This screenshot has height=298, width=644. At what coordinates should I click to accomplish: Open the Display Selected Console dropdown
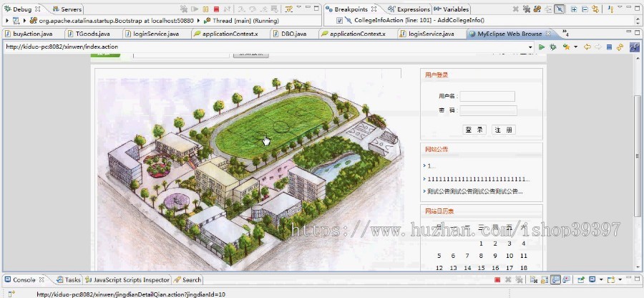(601, 280)
